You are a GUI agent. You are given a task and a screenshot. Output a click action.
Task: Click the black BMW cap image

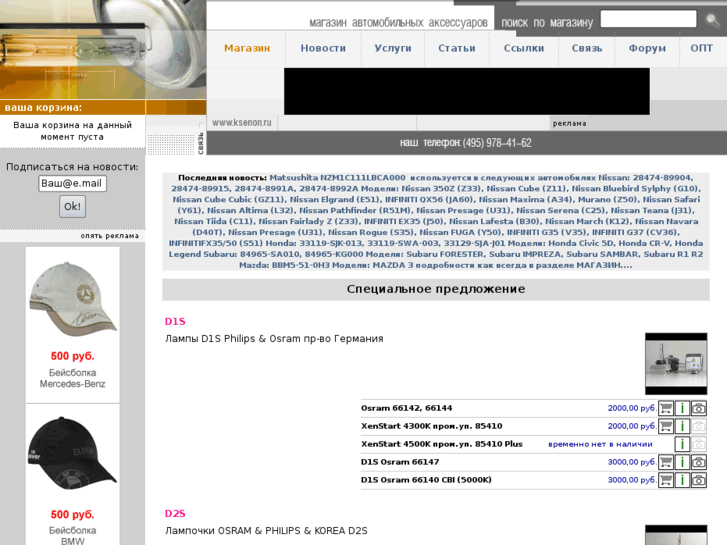[73, 453]
